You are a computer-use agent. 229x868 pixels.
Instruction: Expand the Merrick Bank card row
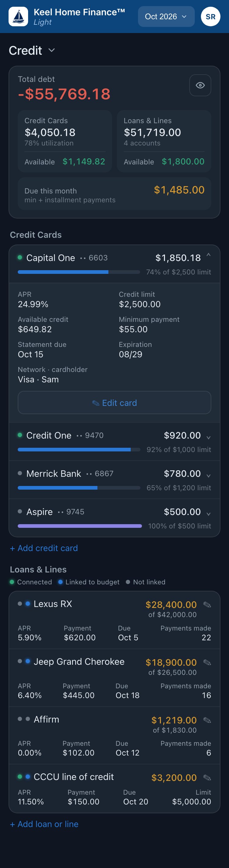209,476
